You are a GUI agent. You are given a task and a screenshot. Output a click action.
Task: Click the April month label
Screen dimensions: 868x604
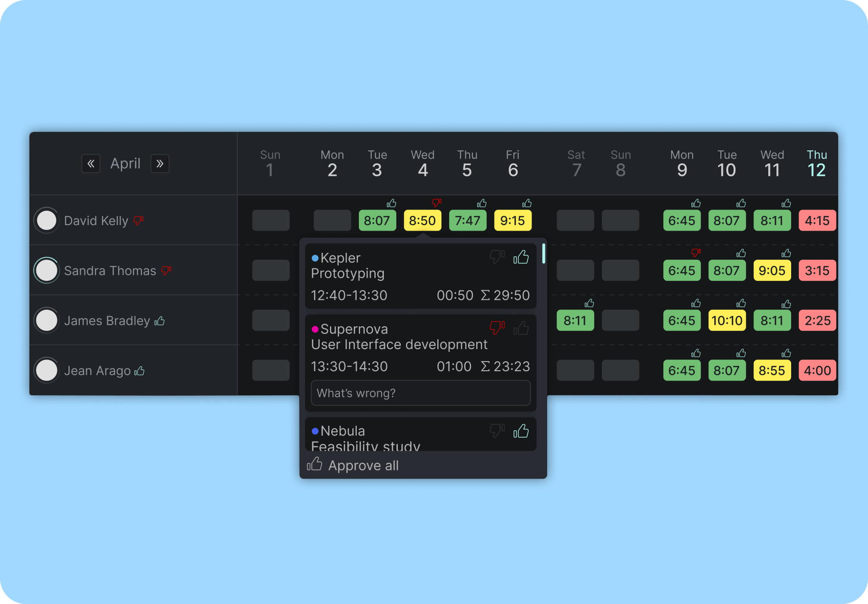(125, 163)
